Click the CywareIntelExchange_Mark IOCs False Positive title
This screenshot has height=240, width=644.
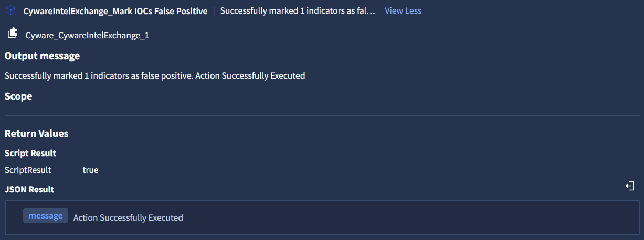[115, 11]
